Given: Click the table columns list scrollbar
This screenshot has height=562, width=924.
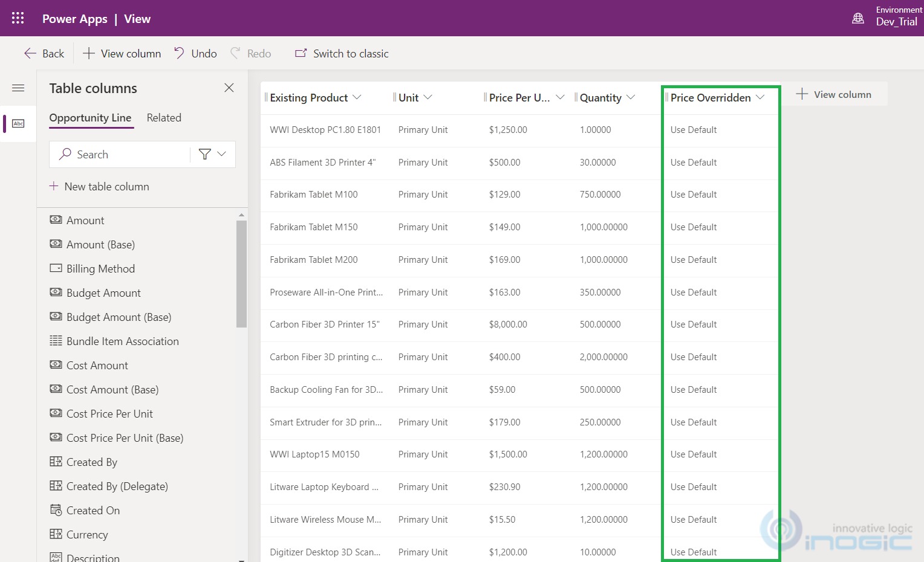Looking at the screenshot, I should click(x=241, y=274).
